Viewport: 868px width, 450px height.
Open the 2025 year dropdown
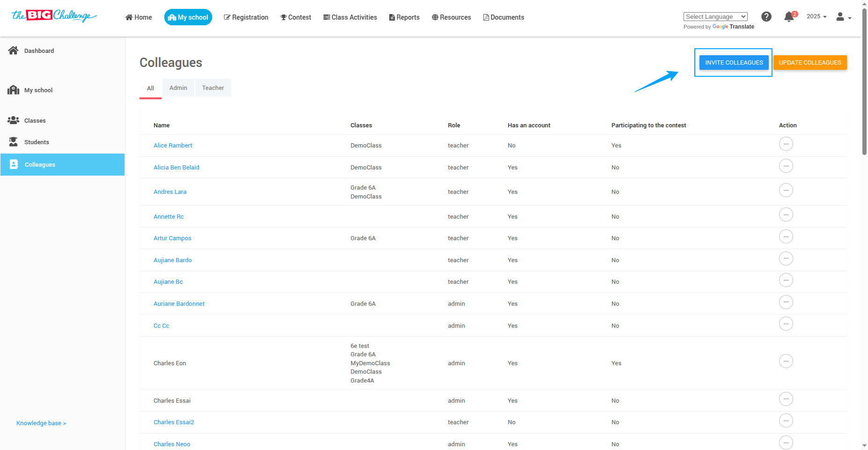coord(817,16)
